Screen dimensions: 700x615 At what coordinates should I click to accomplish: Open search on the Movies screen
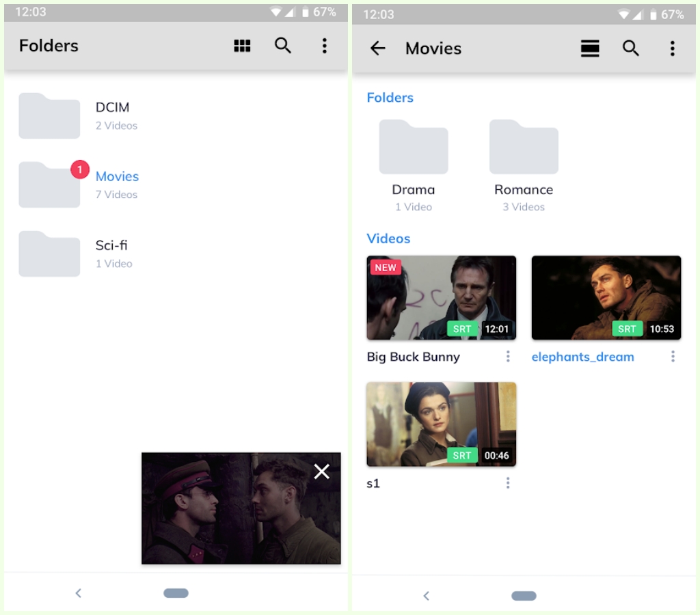(630, 49)
